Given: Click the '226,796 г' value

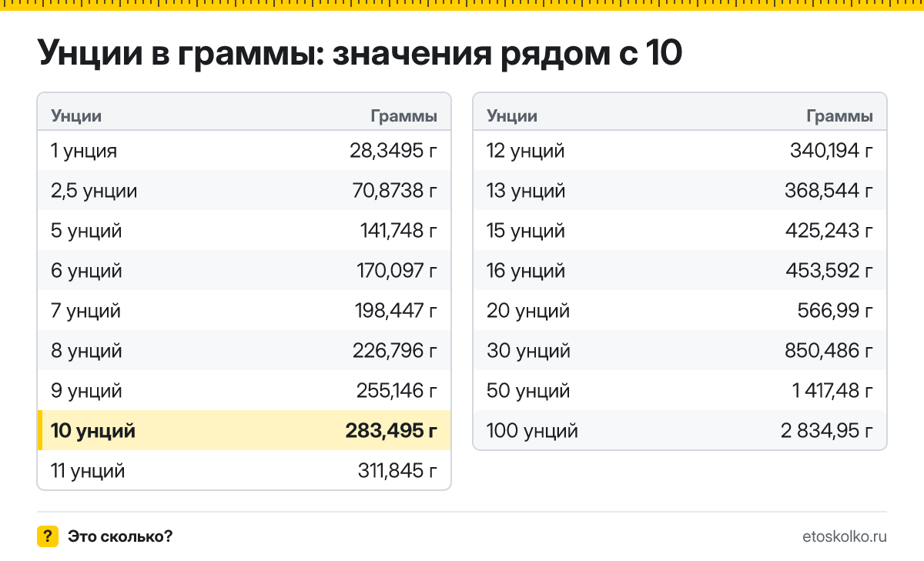Looking at the screenshot, I should tap(397, 351).
